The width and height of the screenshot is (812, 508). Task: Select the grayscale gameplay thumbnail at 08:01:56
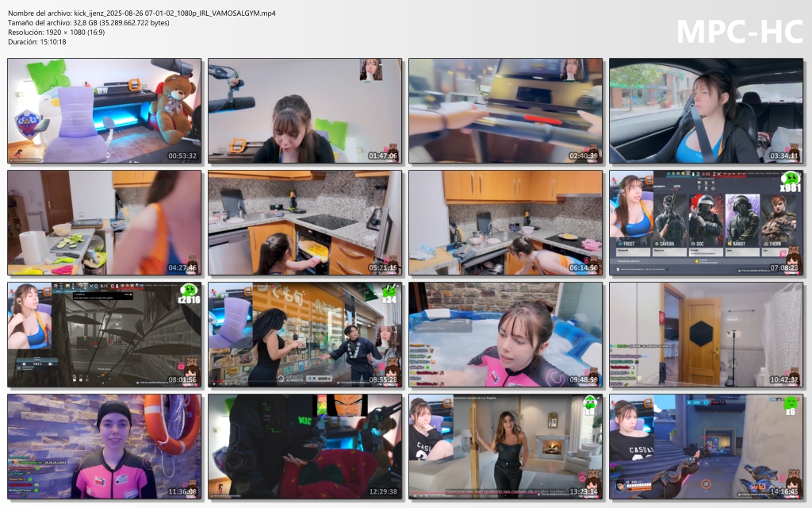click(105, 335)
